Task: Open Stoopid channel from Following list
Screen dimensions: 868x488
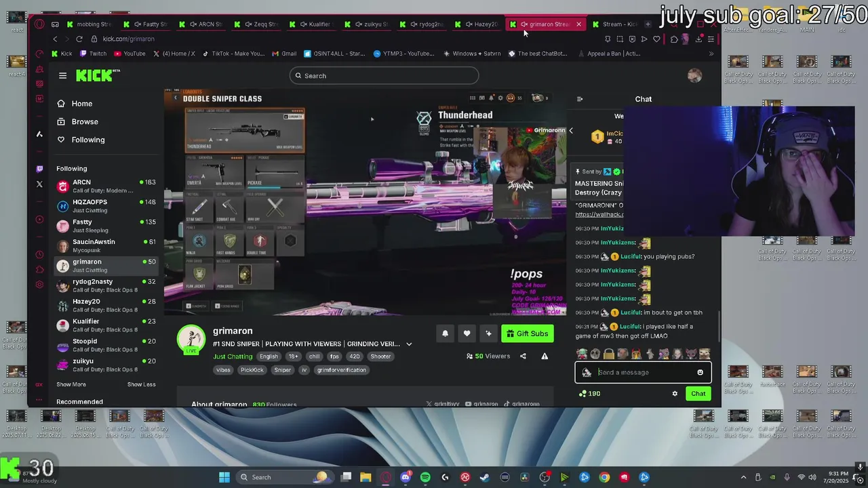Action: tap(106, 345)
